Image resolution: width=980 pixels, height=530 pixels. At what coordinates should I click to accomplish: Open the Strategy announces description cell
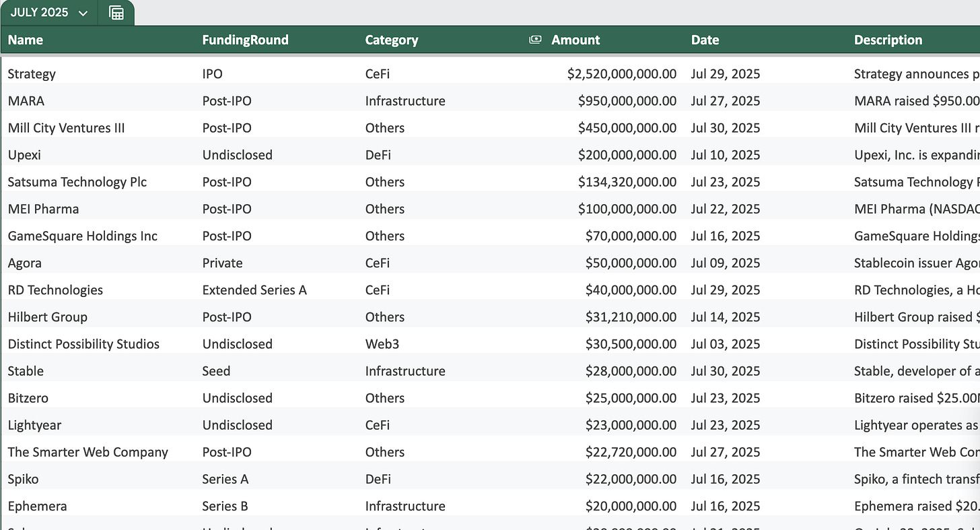click(917, 74)
